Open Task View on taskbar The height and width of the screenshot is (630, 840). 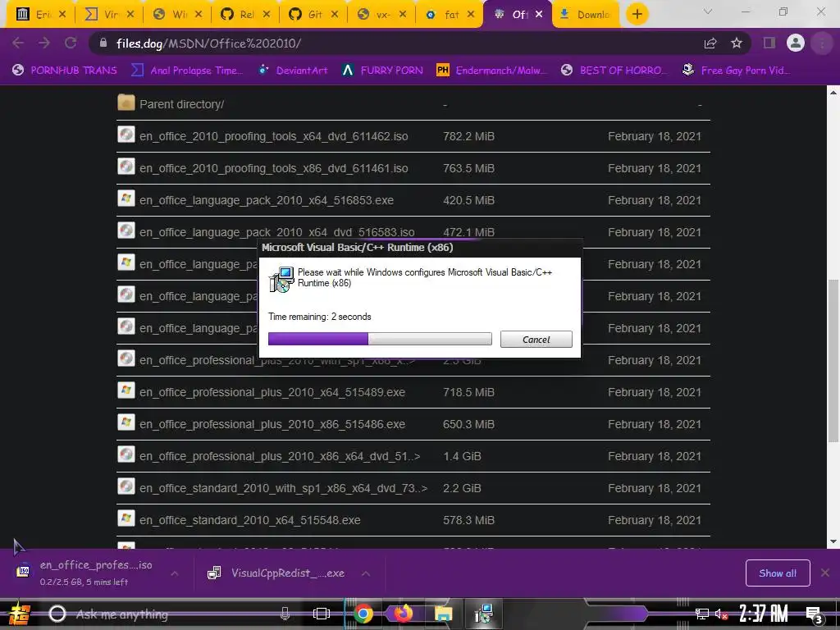(x=322, y=614)
